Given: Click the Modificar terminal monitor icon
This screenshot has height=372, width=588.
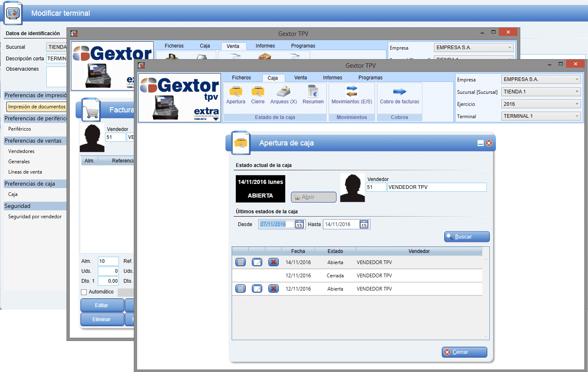Looking at the screenshot, I should pos(13,13).
